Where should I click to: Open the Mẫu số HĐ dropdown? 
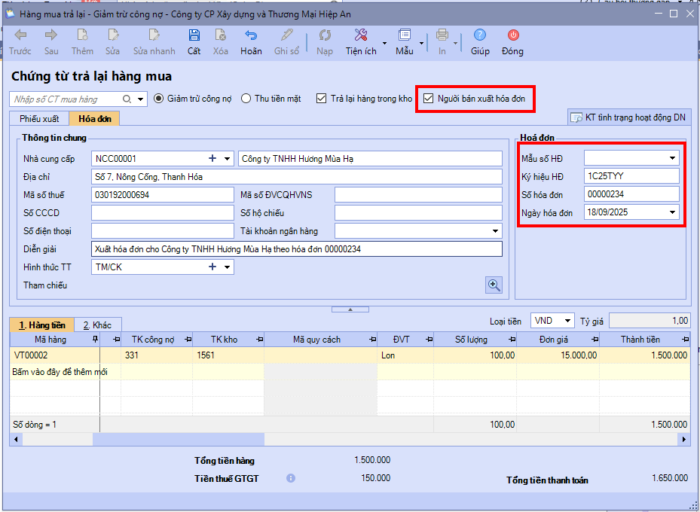[x=672, y=158]
